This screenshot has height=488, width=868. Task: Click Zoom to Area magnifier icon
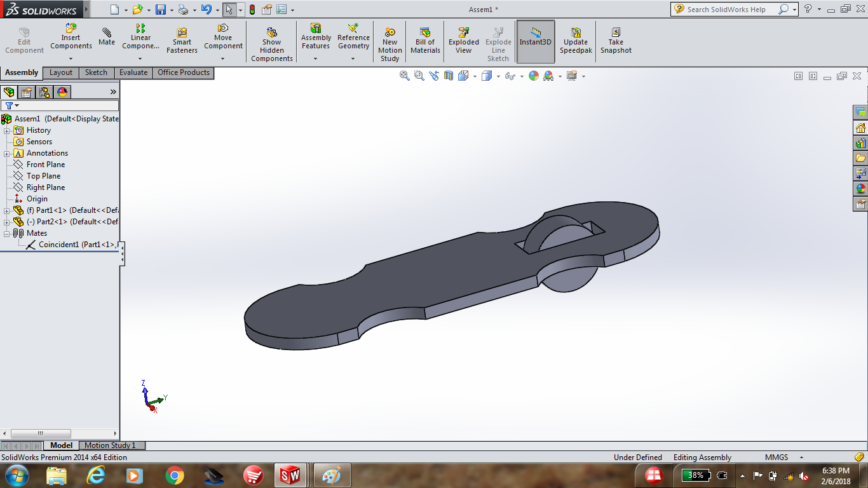[x=419, y=76]
